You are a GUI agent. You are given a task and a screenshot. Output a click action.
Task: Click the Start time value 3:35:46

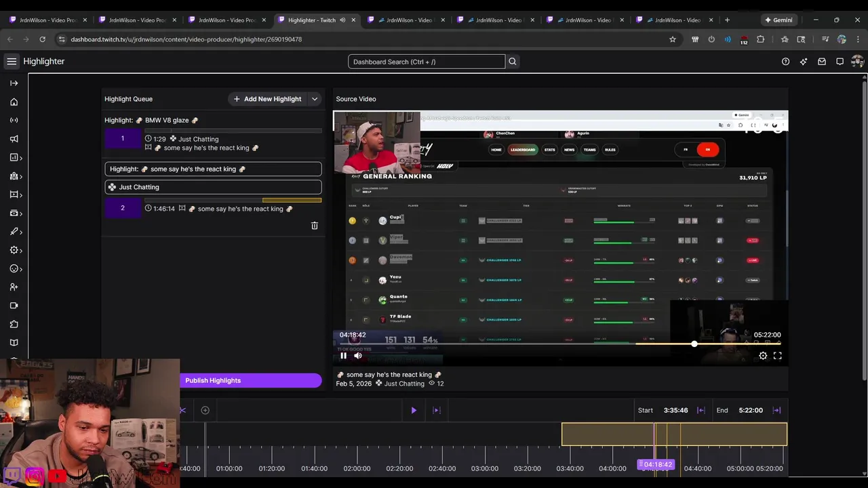(x=675, y=410)
